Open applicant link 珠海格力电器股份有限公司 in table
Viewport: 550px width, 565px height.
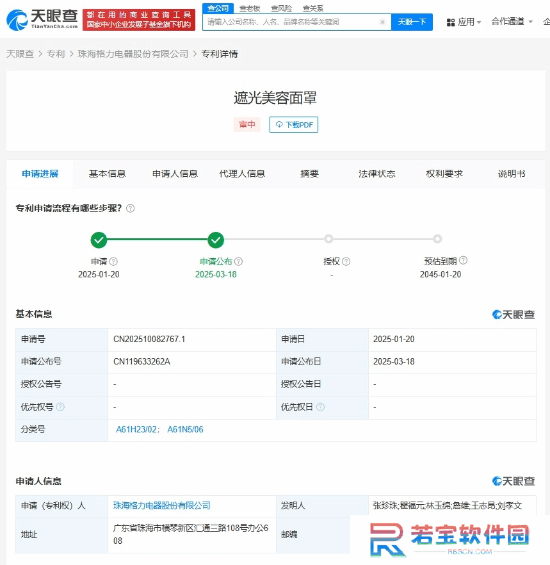(x=162, y=506)
